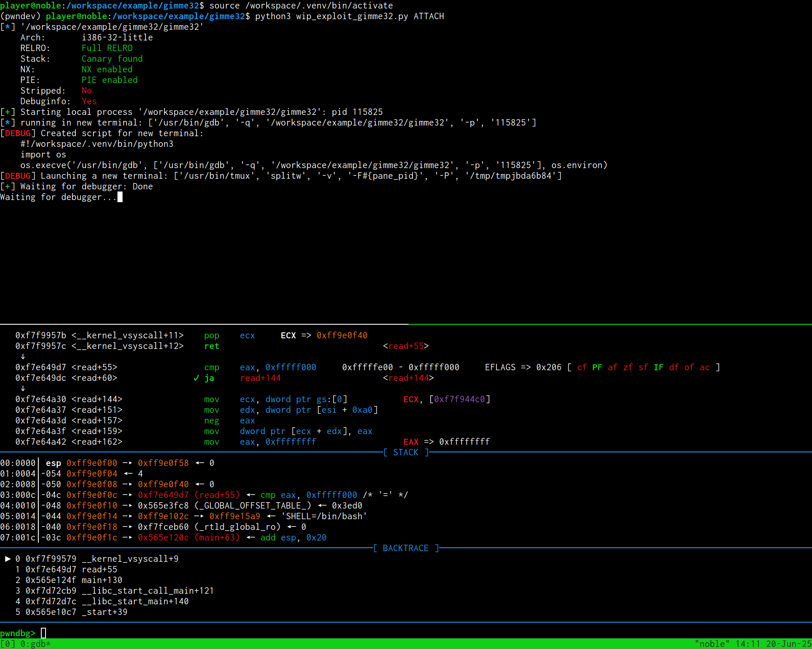This screenshot has height=649, width=812.
Task: Toggle the zf flag in EFLAGS
Action: point(628,367)
